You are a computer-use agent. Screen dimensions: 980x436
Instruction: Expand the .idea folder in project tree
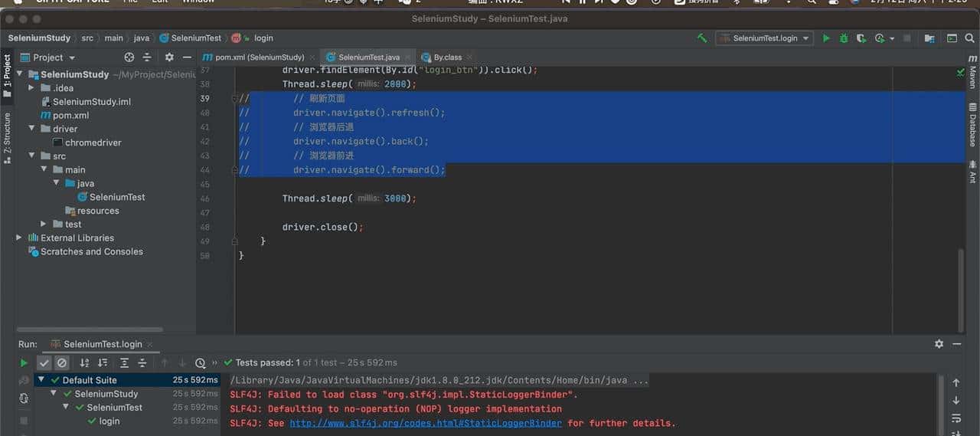[x=31, y=88]
